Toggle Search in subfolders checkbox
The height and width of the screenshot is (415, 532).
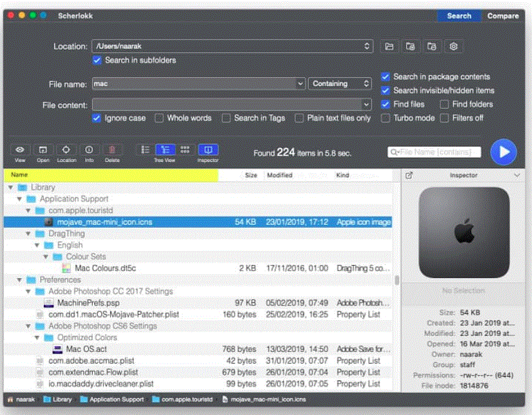click(x=97, y=60)
